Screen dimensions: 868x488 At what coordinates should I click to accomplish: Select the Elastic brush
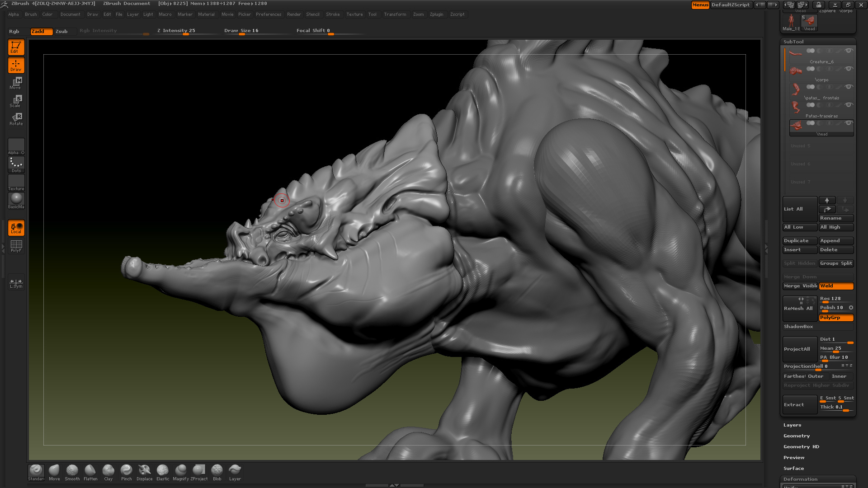163,472
